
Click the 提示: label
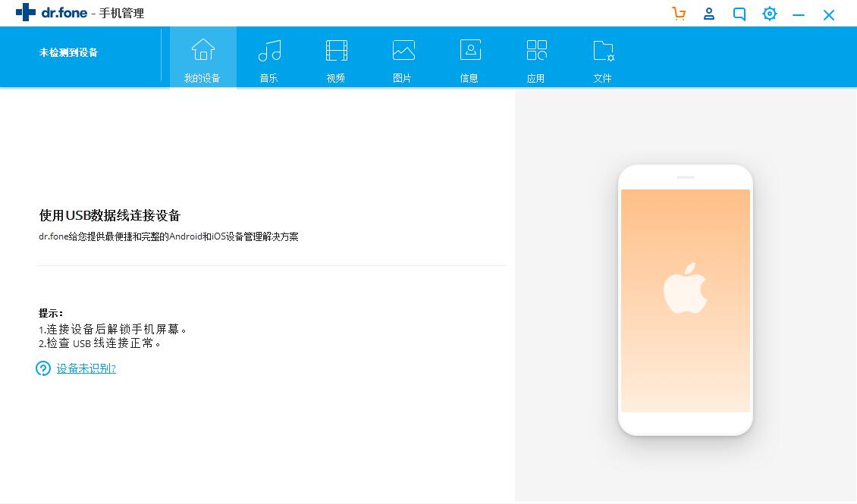point(51,313)
